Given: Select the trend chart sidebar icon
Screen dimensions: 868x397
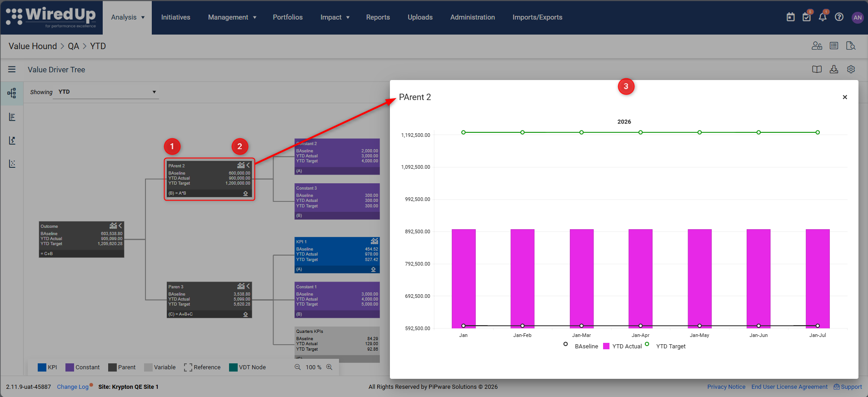Looking at the screenshot, I should 12,141.
